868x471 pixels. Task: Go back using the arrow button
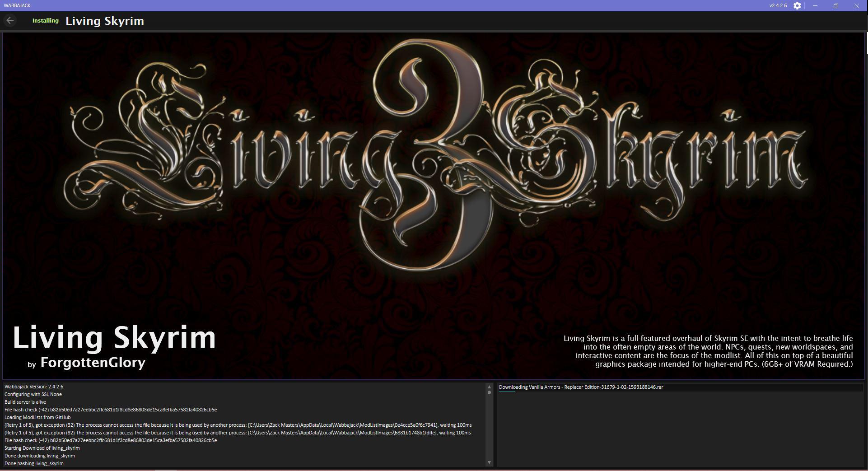10,20
